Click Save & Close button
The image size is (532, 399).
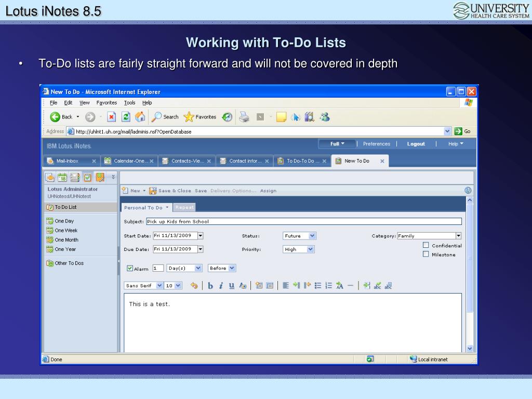coord(170,191)
